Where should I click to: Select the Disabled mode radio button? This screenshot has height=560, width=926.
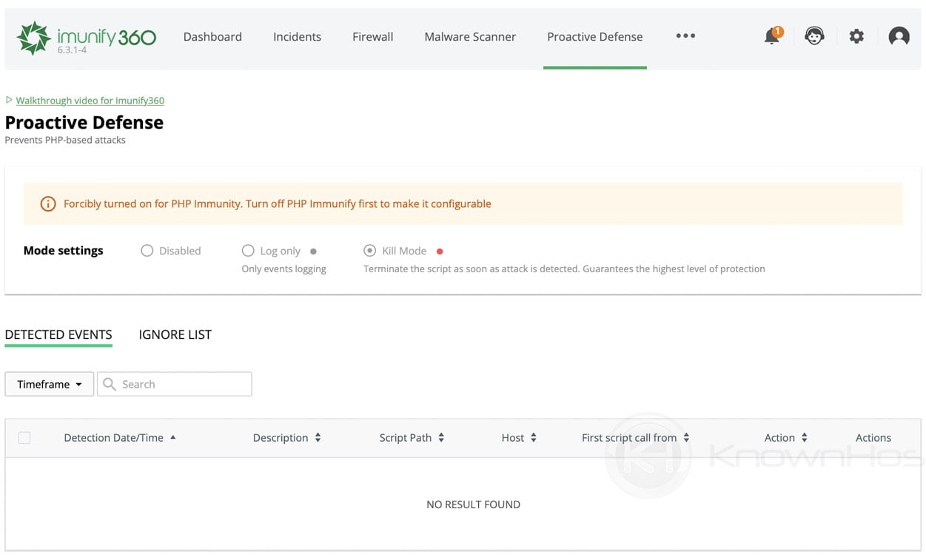pyautogui.click(x=147, y=251)
